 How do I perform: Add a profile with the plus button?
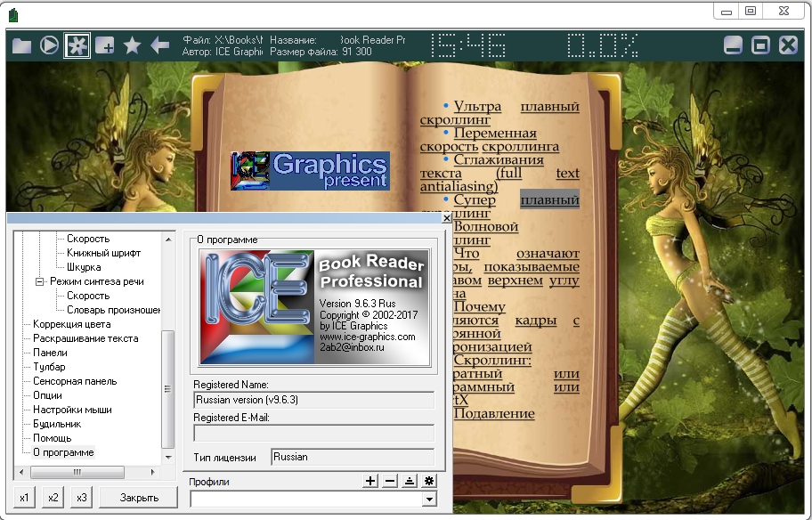click(371, 481)
